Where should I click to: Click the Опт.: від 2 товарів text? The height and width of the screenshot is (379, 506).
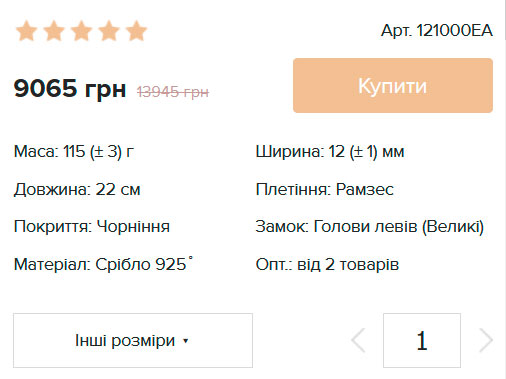point(327,264)
